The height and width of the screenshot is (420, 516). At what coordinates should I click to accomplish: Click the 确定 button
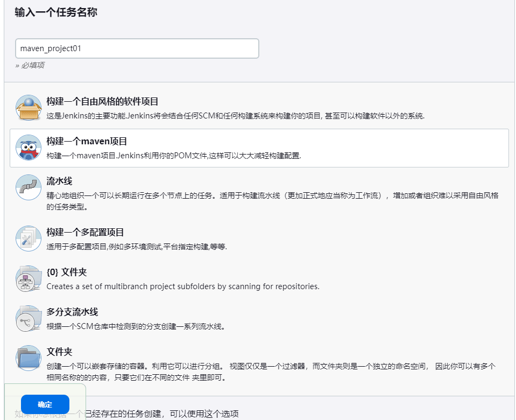point(45,404)
